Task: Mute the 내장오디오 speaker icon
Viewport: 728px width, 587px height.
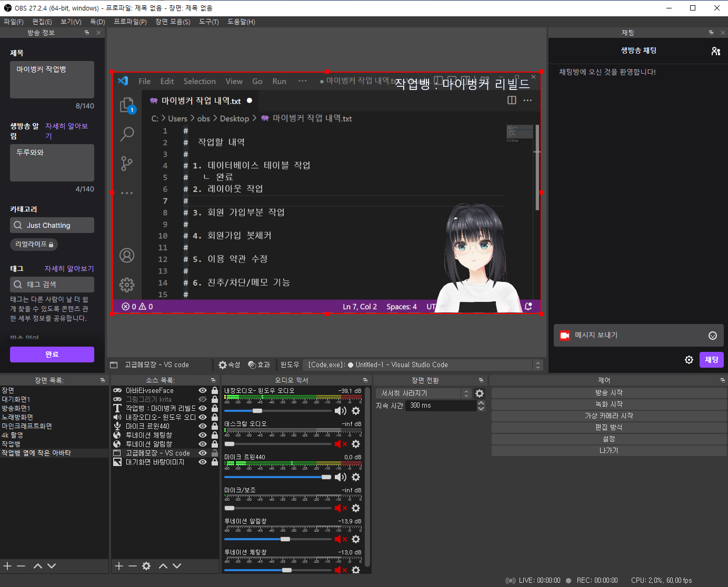Action: [x=340, y=411]
